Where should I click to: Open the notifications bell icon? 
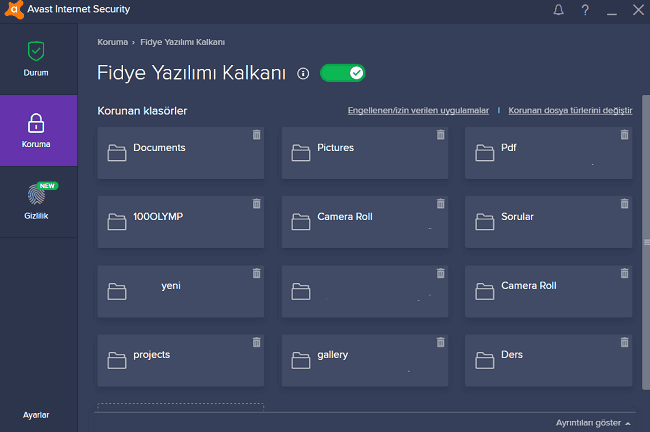558,11
